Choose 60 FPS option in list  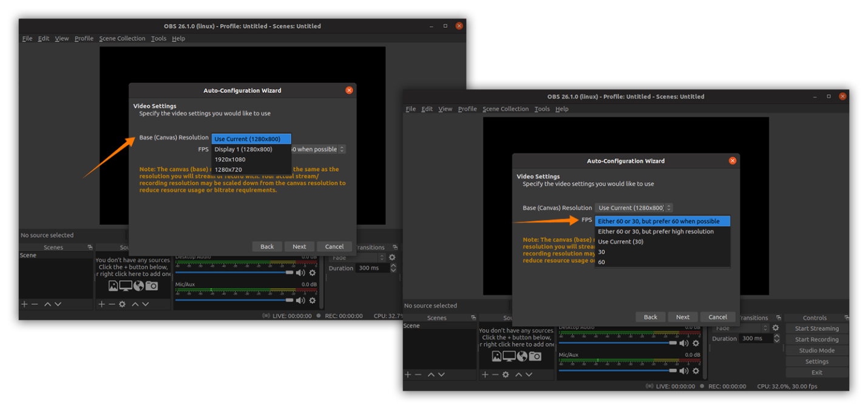(x=662, y=262)
